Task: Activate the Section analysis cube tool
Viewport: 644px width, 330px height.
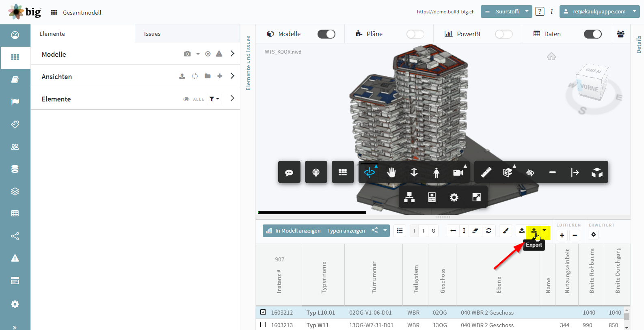Action: [x=508, y=173]
